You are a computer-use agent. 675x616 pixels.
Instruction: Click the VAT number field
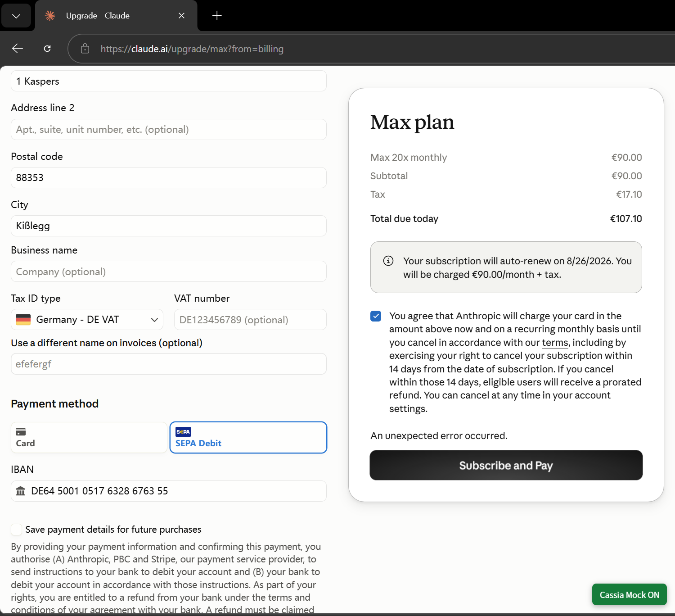tap(250, 320)
